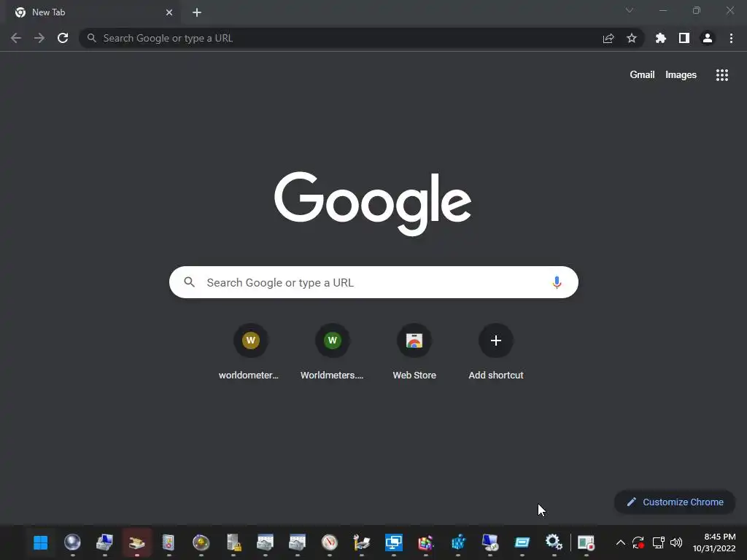Image resolution: width=747 pixels, height=560 pixels.
Task: Open the profile avatar menu
Action: (x=708, y=38)
